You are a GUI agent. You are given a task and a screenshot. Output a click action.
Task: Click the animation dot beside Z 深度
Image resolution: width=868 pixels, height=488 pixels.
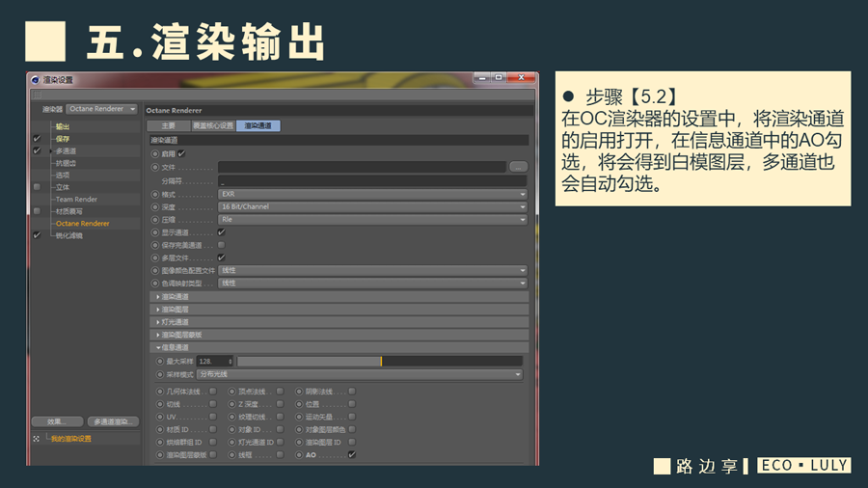(x=231, y=404)
